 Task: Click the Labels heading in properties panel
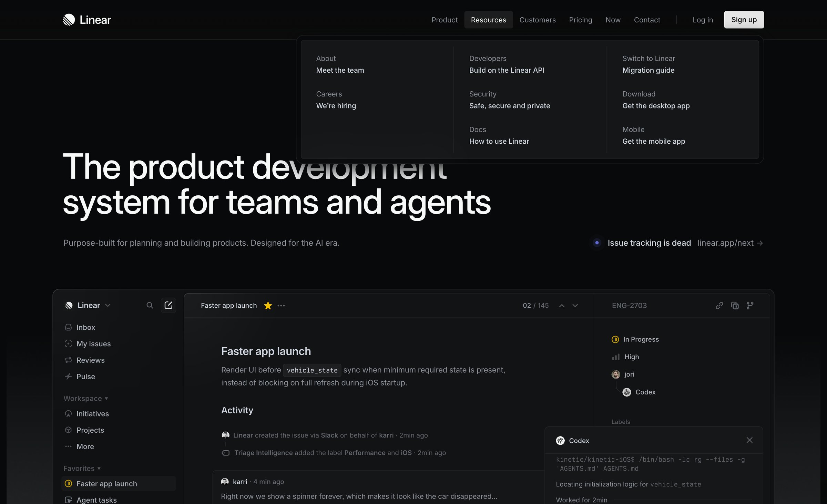point(621,422)
